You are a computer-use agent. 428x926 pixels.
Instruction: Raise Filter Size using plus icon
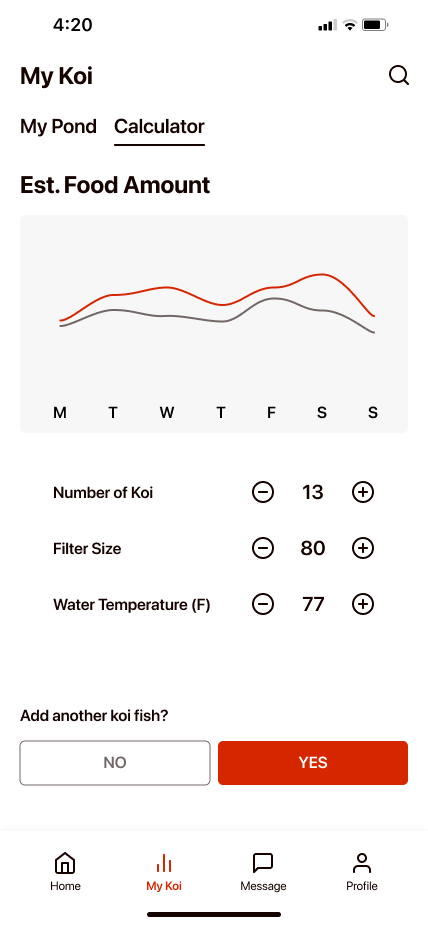tap(363, 548)
